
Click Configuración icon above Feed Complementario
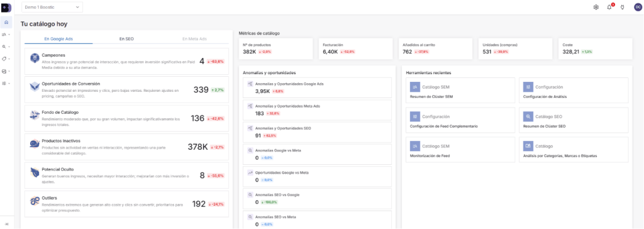coord(415,116)
